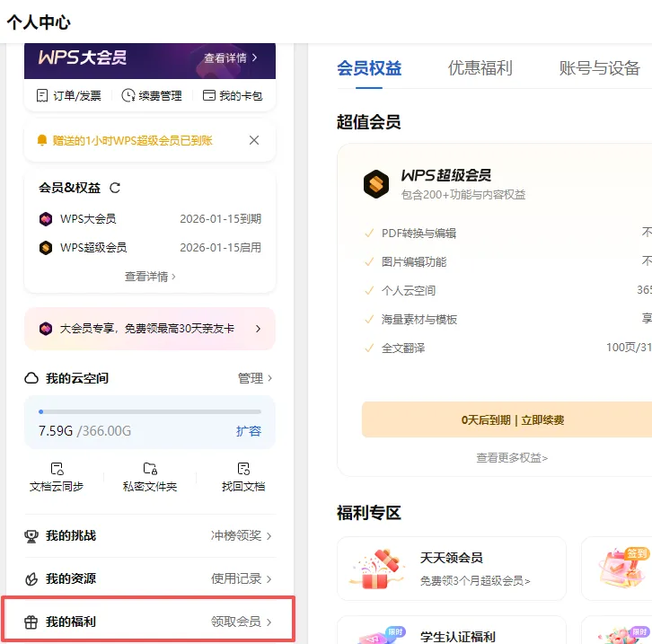652x644 pixels.
Task: Click the 图片编辑功能 benefit row
Action: (x=507, y=261)
